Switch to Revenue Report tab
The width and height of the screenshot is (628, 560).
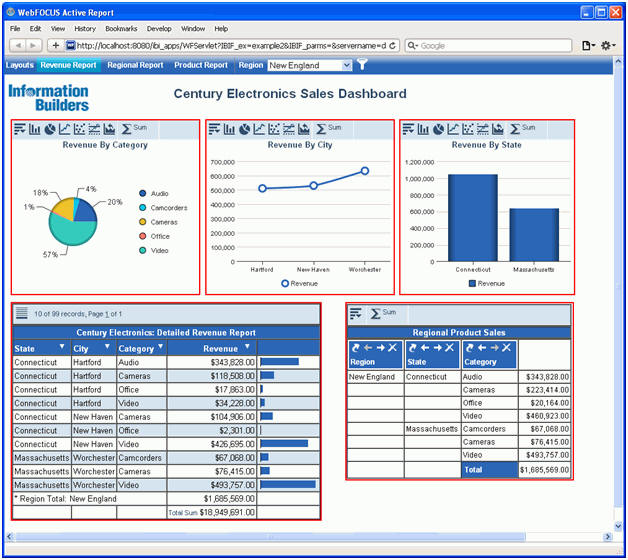68,65
